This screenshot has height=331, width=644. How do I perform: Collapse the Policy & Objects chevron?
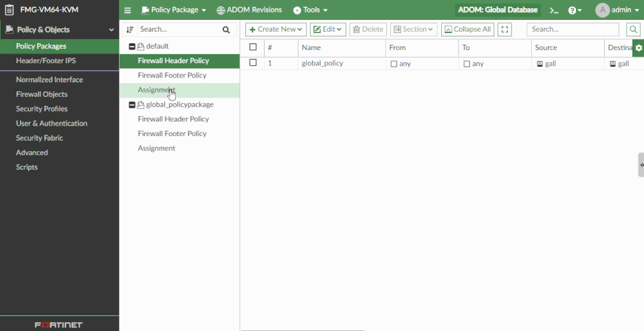[111, 30]
